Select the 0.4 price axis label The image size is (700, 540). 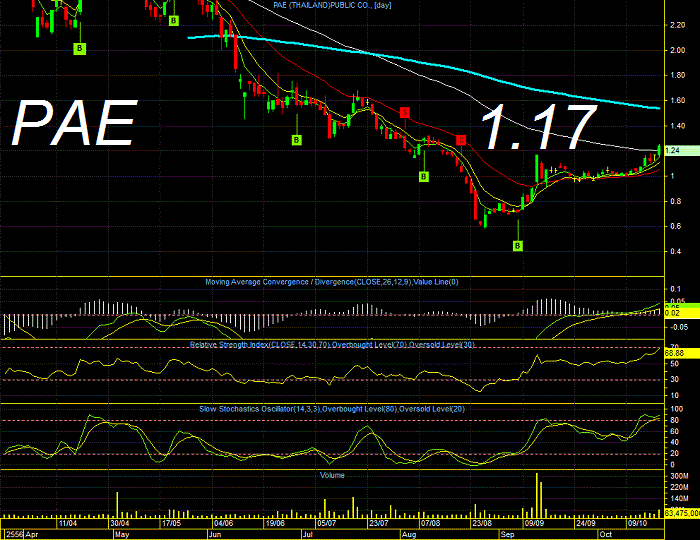coord(675,251)
